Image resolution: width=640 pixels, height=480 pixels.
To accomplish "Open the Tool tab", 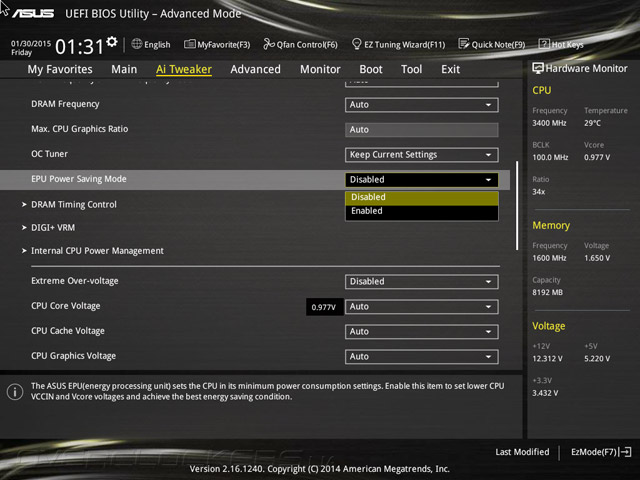I will 411,69.
